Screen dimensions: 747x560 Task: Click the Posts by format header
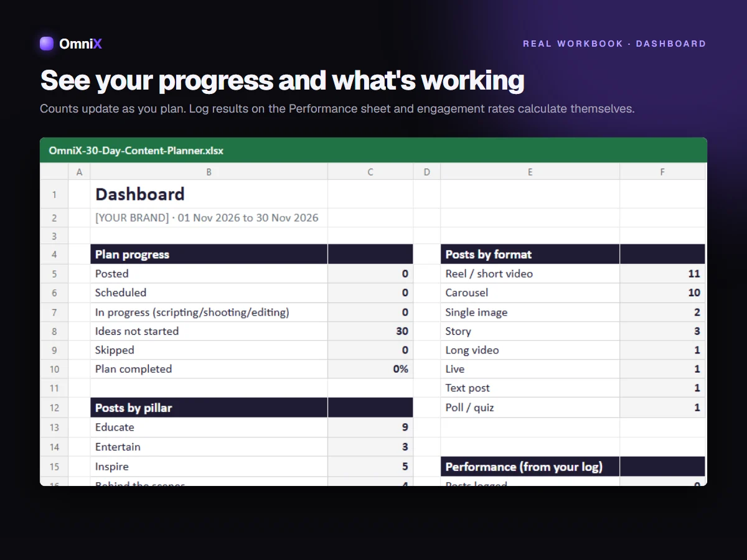[x=530, y=254]
